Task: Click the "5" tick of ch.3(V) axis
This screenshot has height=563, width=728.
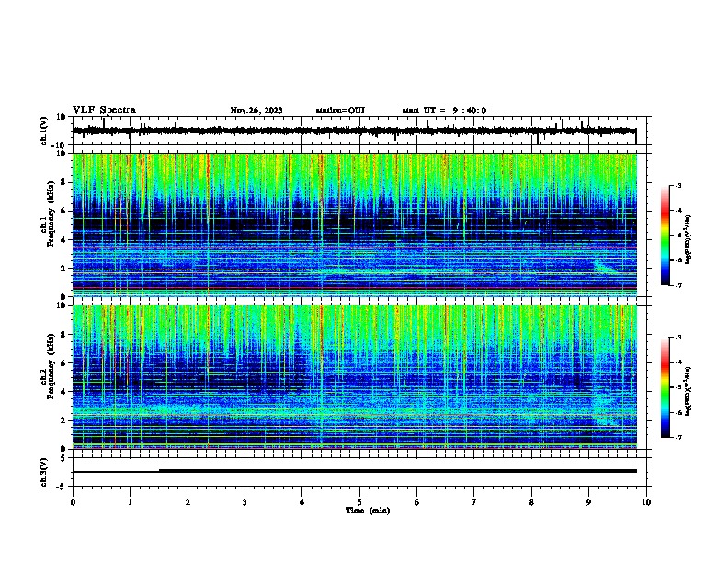Action: pos(64,458)
